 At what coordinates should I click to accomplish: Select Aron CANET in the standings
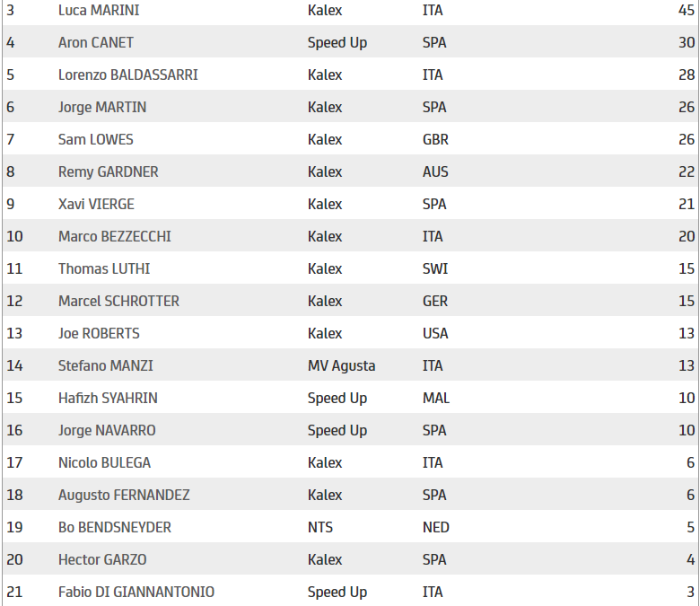[95, 42]
